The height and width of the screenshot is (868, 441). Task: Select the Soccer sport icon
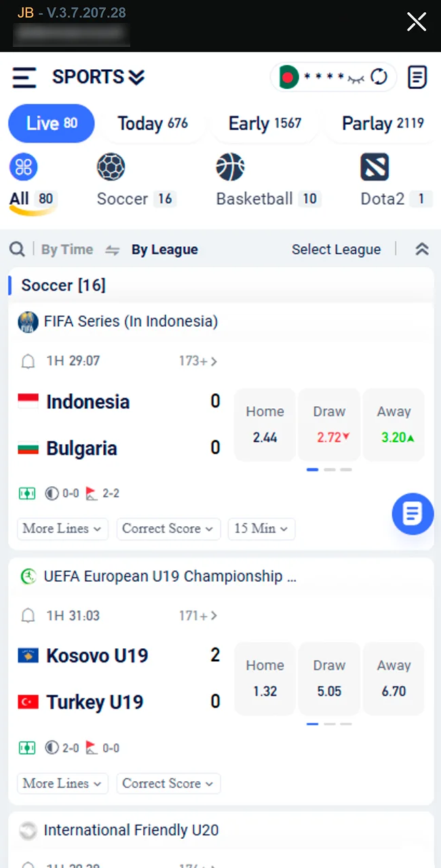tap(111, 167)
